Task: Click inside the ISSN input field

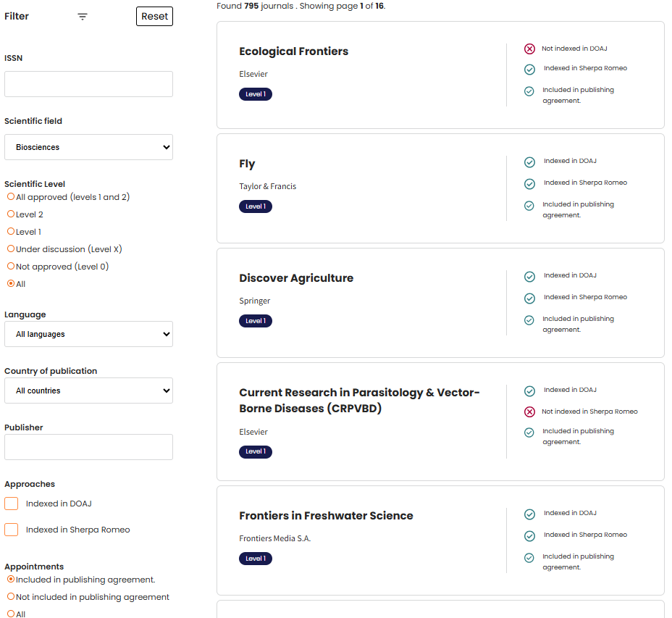Action: coord(88,84)
